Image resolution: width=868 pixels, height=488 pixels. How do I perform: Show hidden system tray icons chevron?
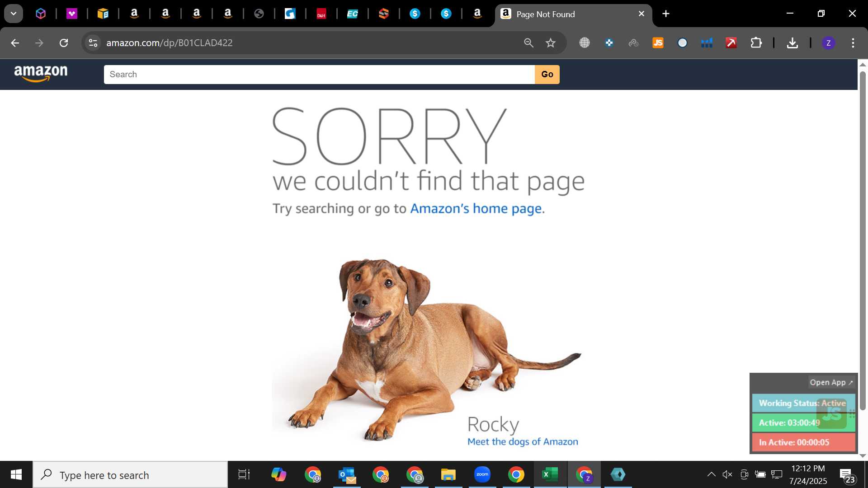[711, 474]
